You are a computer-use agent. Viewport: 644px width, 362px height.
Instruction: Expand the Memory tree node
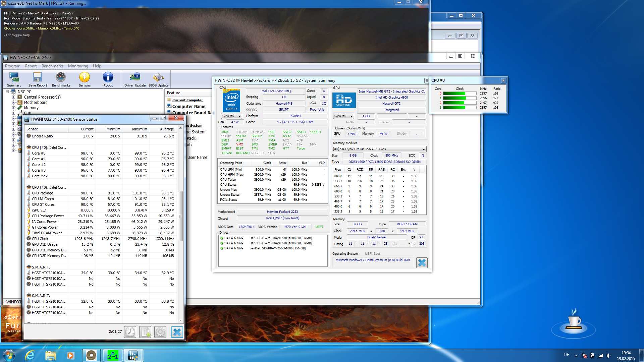14,108
